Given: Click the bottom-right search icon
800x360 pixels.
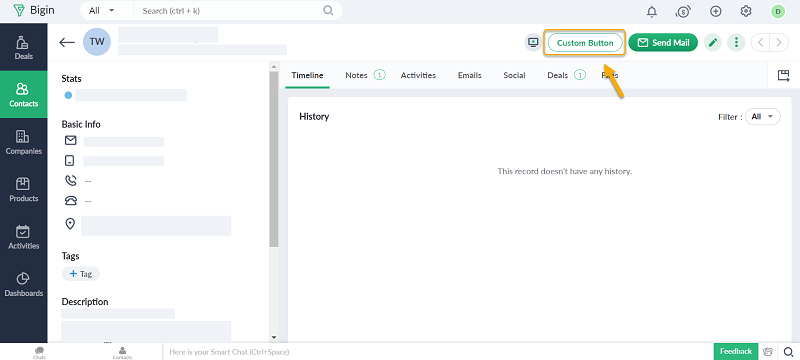Looking at the screenshot, I should click(x=788, y=351).
